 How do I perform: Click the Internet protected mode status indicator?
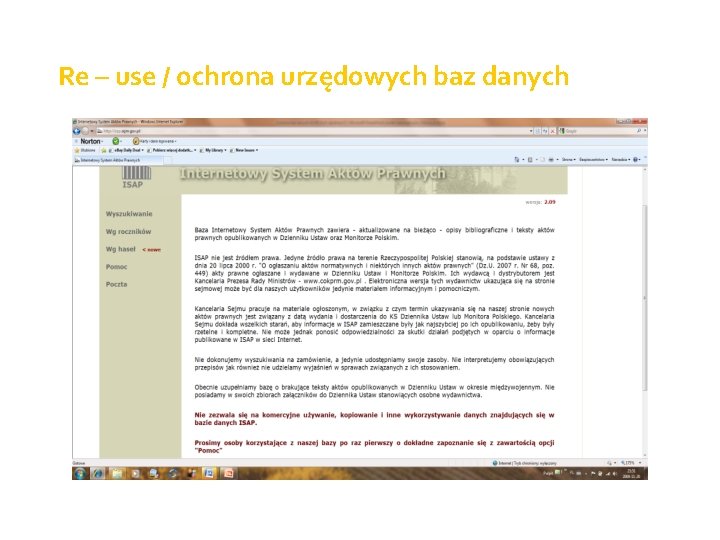(x=524, y=463)
